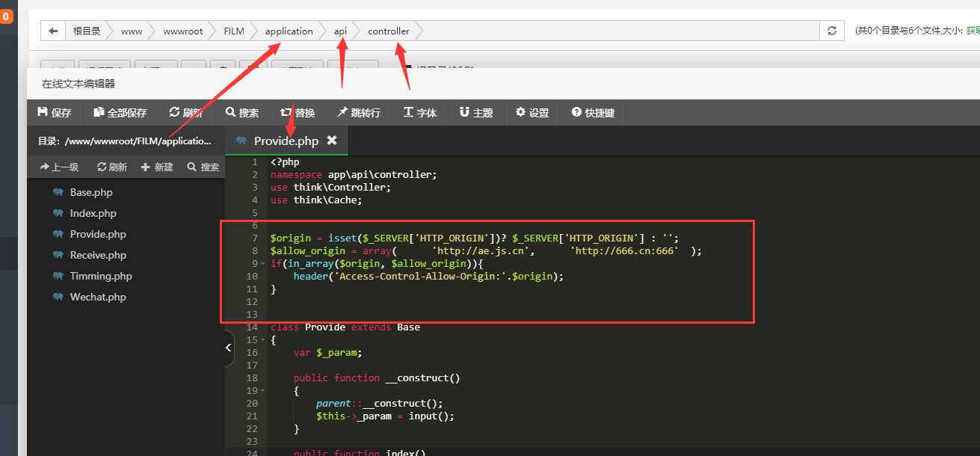Viewport: 980px width, 456px height.
Task: Collapse the file sidebar with arrow handle
Action: pos(228,348)
